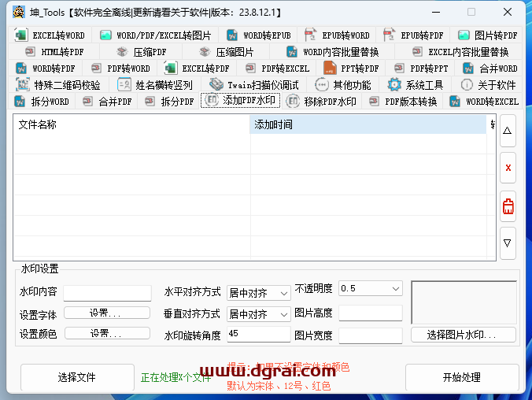Click the 文件名称 column header

131,124
